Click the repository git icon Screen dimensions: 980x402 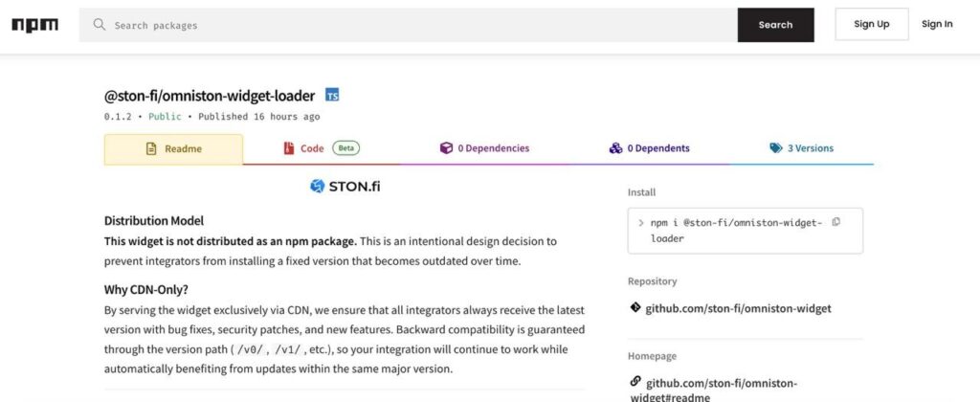point(635,308)
